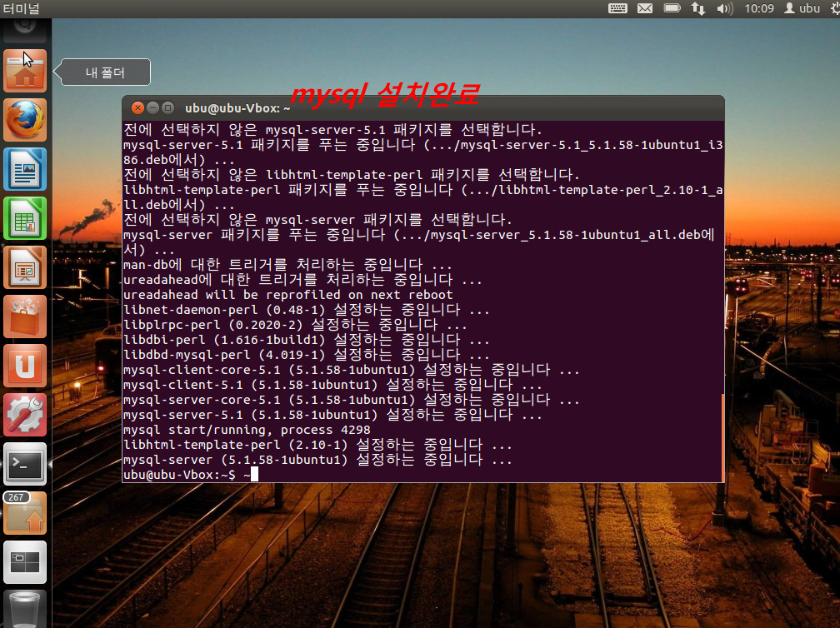Open LibreOffice Impress presentation app
Viewport: 840px width, 628px height.
(25, 268)
